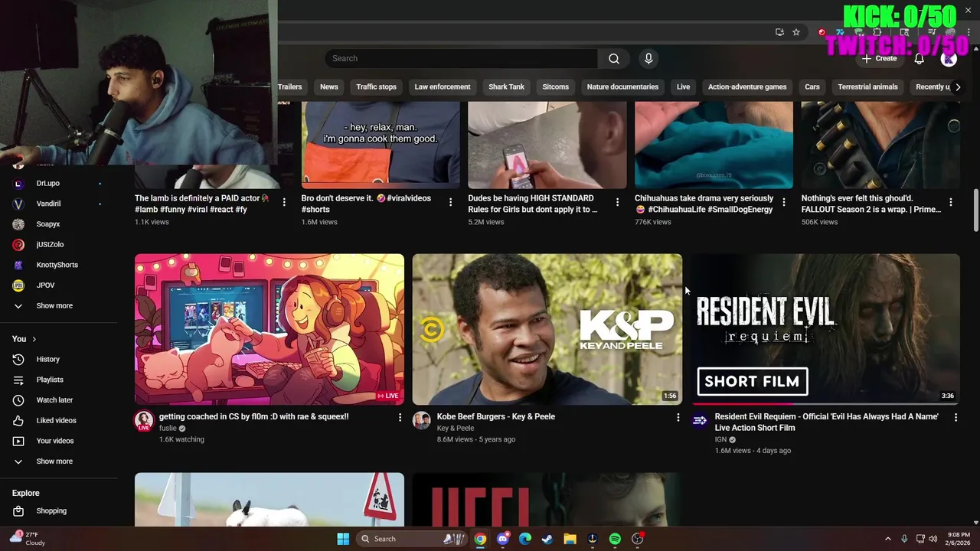Viewport: 980px width, 551px height.
Task: Open File Explorer from the taskbar
Action: tap(570, 539)
